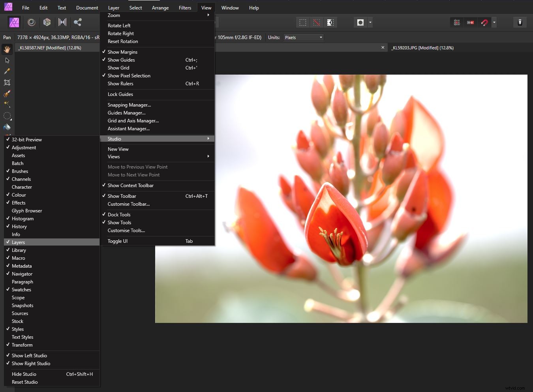Open the Units dropdown showing Pixels
The image size is (533, 392).
tap(303, 37)
